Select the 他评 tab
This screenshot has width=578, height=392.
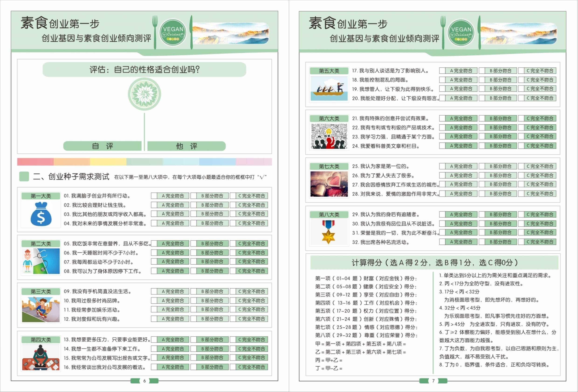(x=186, y=146)
